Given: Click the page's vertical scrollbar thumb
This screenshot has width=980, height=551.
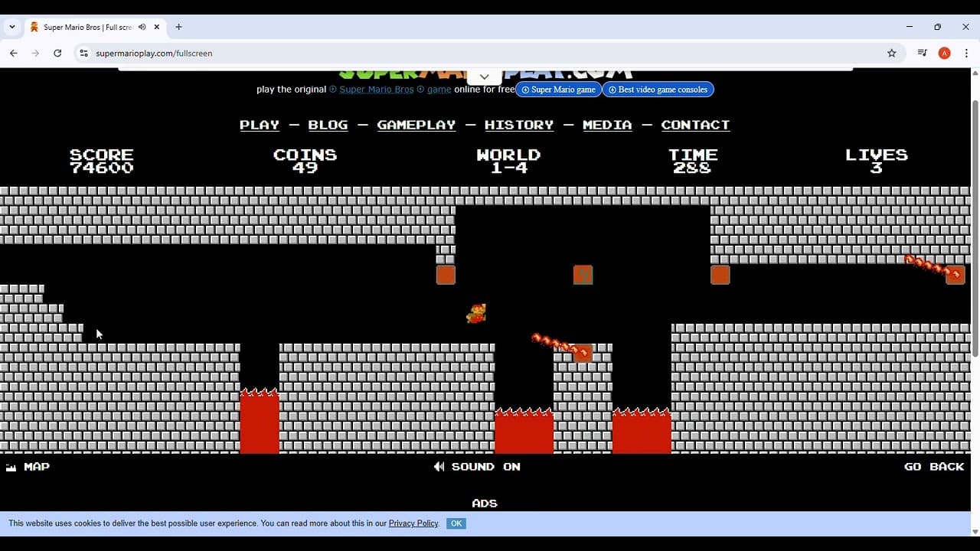Looking at the screenshot, I should (975, 227).
